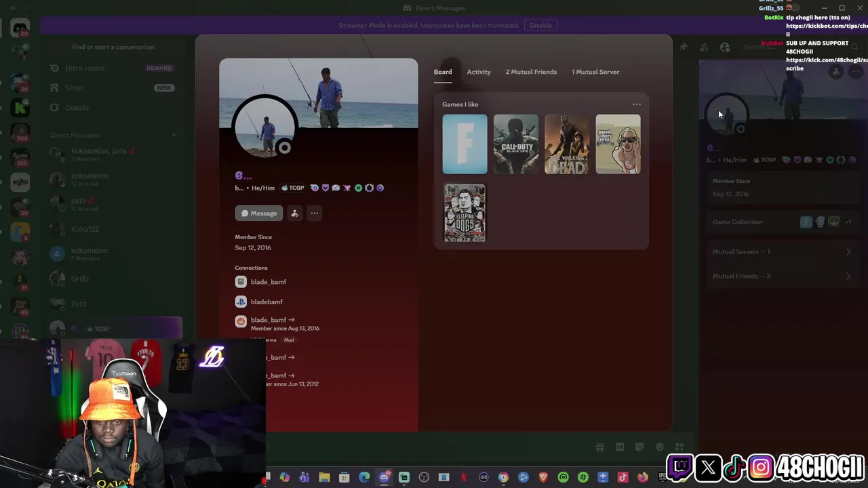This screenshot has width=868, height=488.
Task: Open the Koko122 direct message
Action: 112,230
